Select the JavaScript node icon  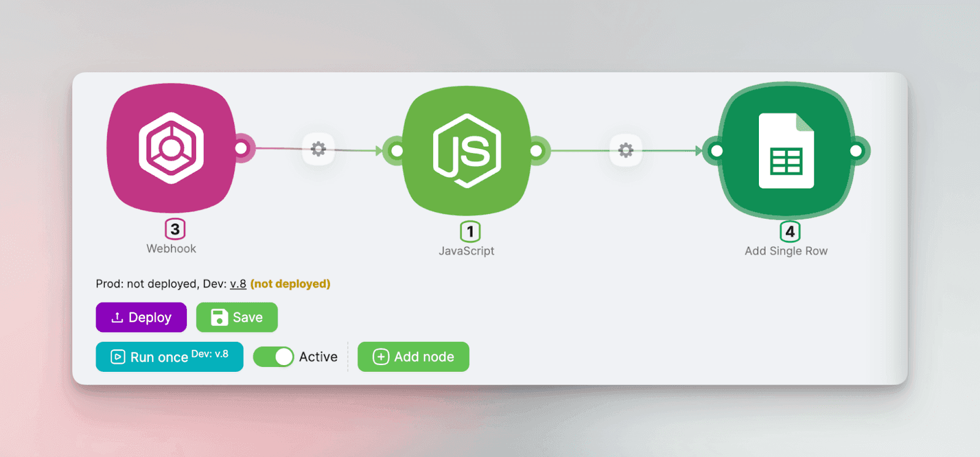[467, 151]
